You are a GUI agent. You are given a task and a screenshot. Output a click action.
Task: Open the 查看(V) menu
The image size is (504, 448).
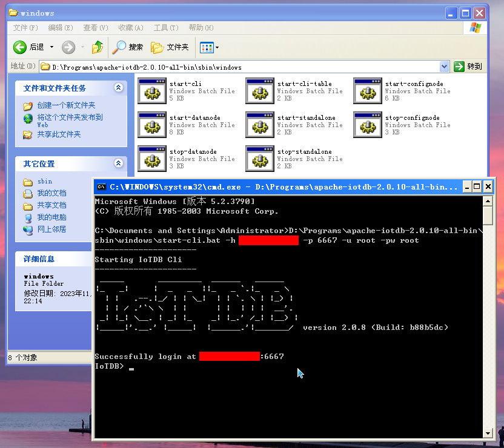click(96, 28)
